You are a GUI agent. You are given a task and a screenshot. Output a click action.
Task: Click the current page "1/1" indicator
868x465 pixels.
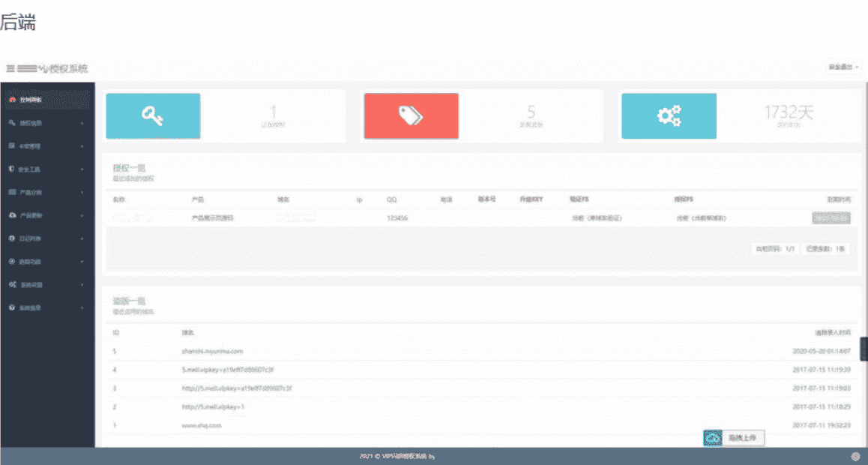pos(775,249)
